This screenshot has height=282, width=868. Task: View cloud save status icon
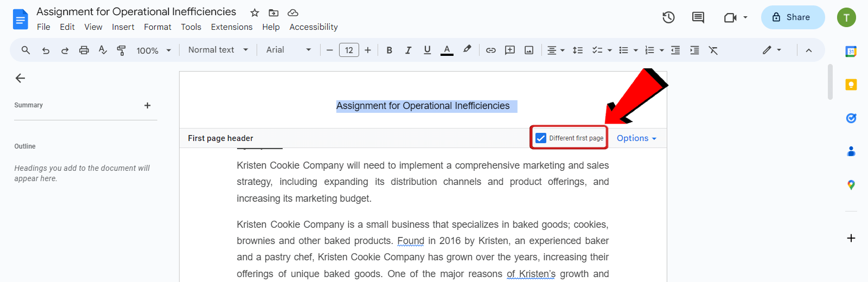(x=293, y=12)
